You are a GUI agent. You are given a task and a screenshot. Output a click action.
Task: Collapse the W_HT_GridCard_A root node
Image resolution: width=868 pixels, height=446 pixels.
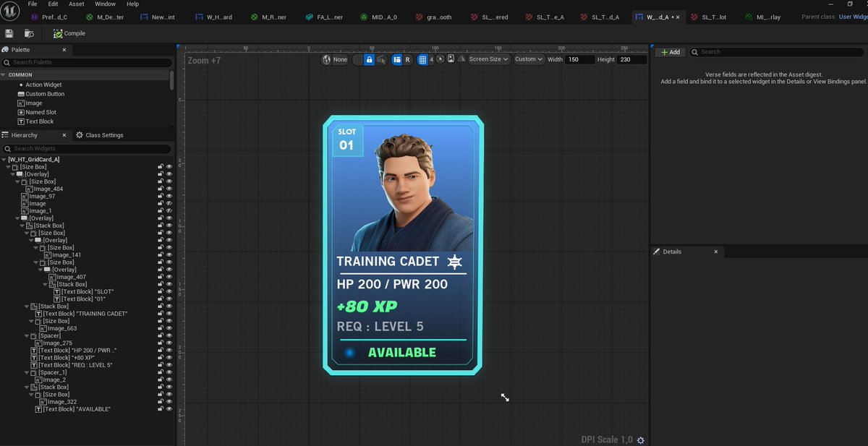pyautogui.click(x=5, y=159)
